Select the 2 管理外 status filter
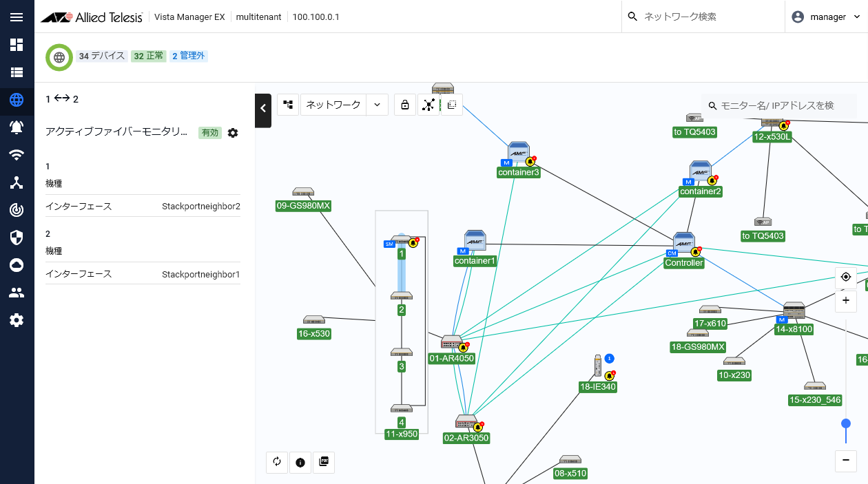Viewport: 868px width, 484px height. (x=189, y=56)
